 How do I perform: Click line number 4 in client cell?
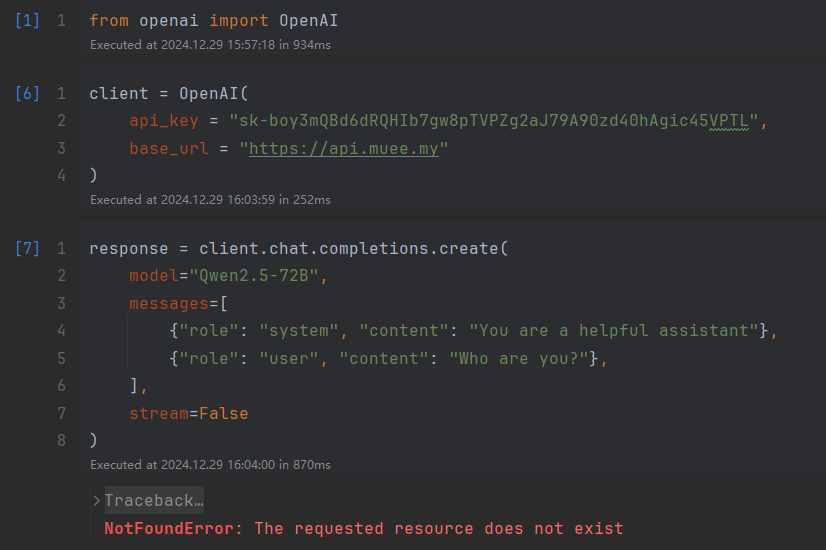(x=62, y=175)
